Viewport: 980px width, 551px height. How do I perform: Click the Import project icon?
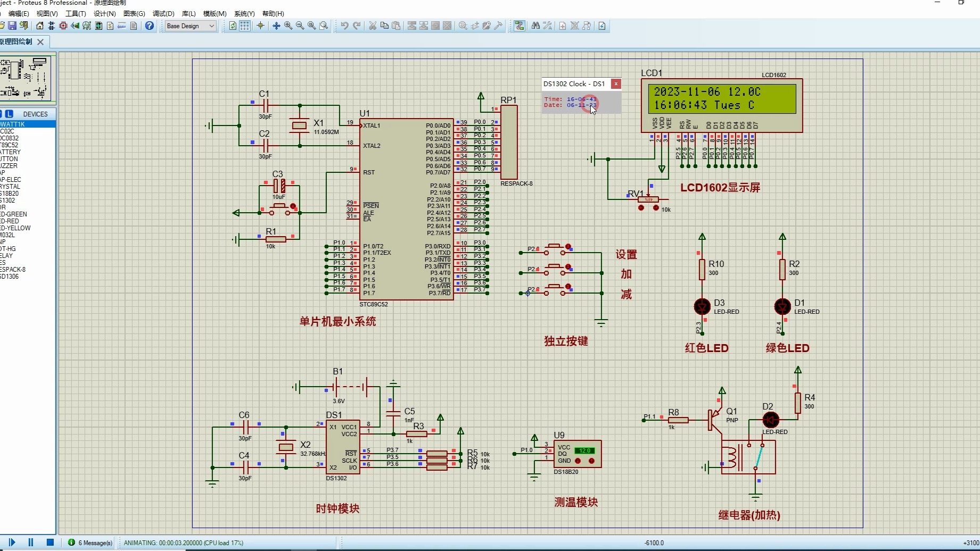[24, 26]
